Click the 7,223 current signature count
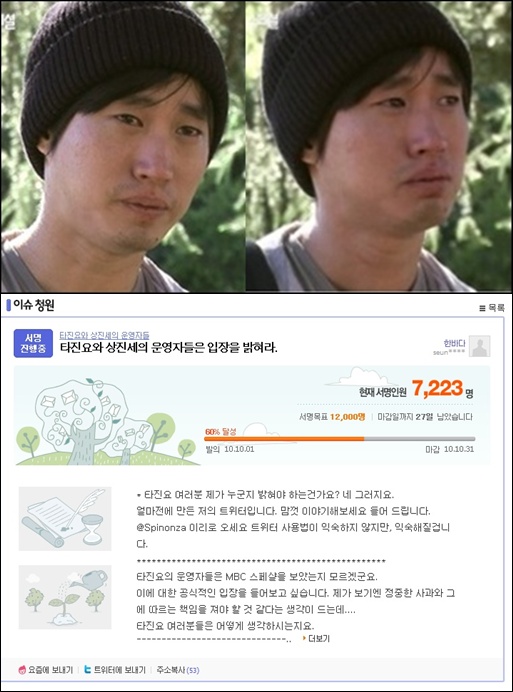This screenshot has height=692, width=513. [x=438, y=389]
